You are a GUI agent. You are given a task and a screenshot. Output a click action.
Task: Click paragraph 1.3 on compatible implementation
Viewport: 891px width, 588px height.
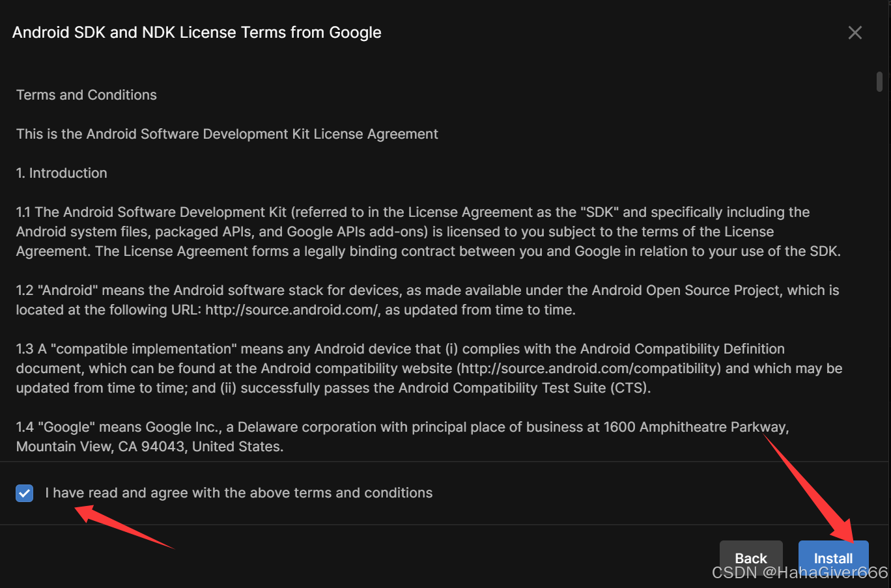pos(429,369)
